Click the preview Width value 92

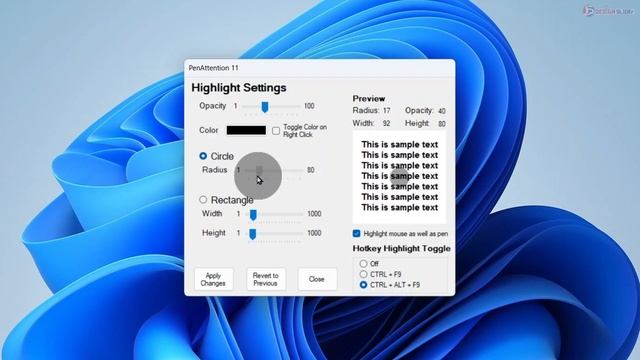387,123
